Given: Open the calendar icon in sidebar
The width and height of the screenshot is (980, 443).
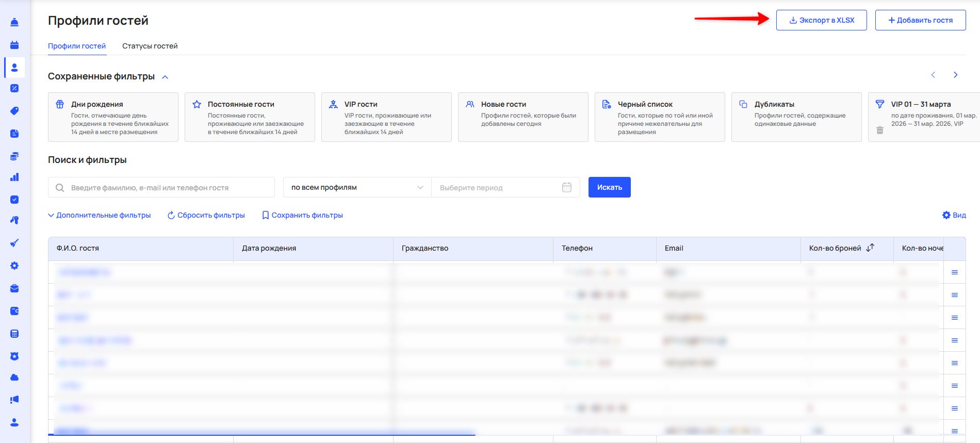Looking at the screenshot, I should click(x=14, y=45).
